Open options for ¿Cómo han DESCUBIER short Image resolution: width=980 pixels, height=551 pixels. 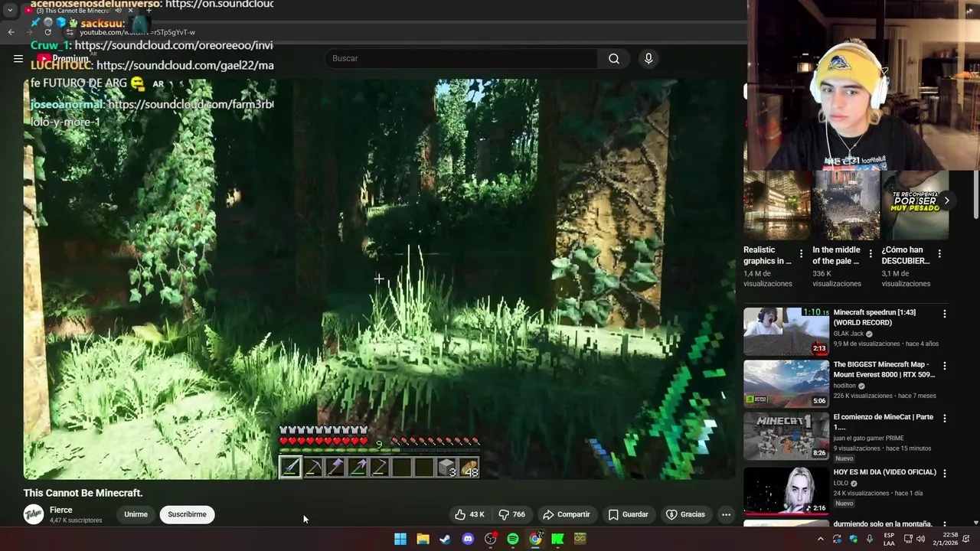(x=939, y=253)
